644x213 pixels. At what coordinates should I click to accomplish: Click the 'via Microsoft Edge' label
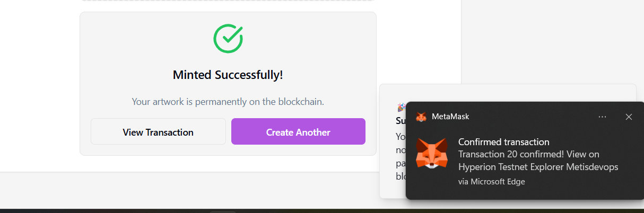(491, 182)
